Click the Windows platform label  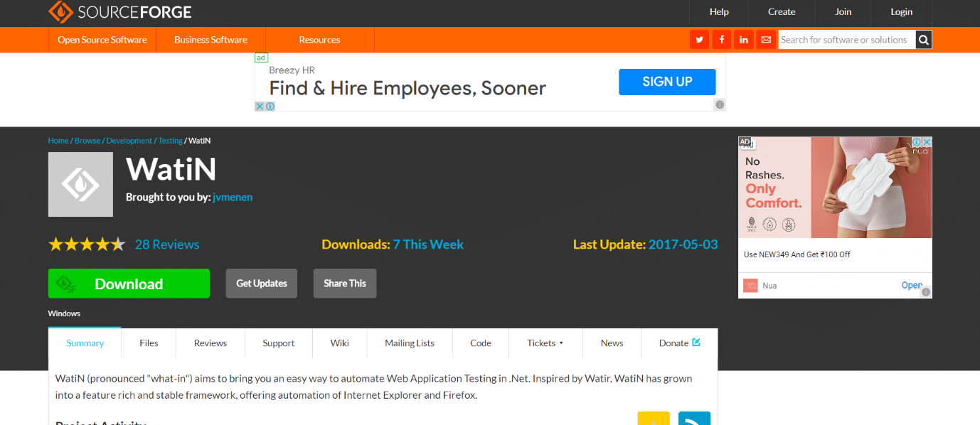pyautogui.click(x=64, y=313)
